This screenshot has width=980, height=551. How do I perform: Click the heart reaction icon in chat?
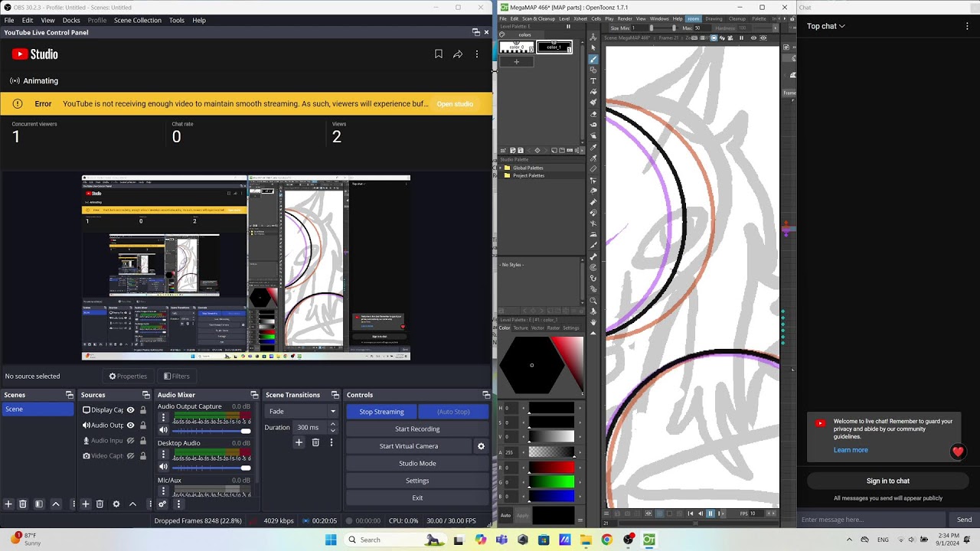click(958, 452)
